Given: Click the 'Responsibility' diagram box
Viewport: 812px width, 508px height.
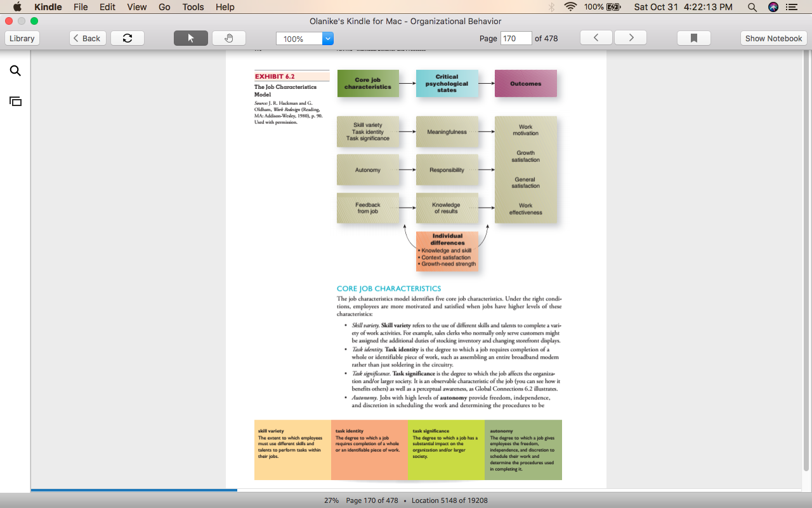Looking at the screenshot, I should tap(447, 170).
